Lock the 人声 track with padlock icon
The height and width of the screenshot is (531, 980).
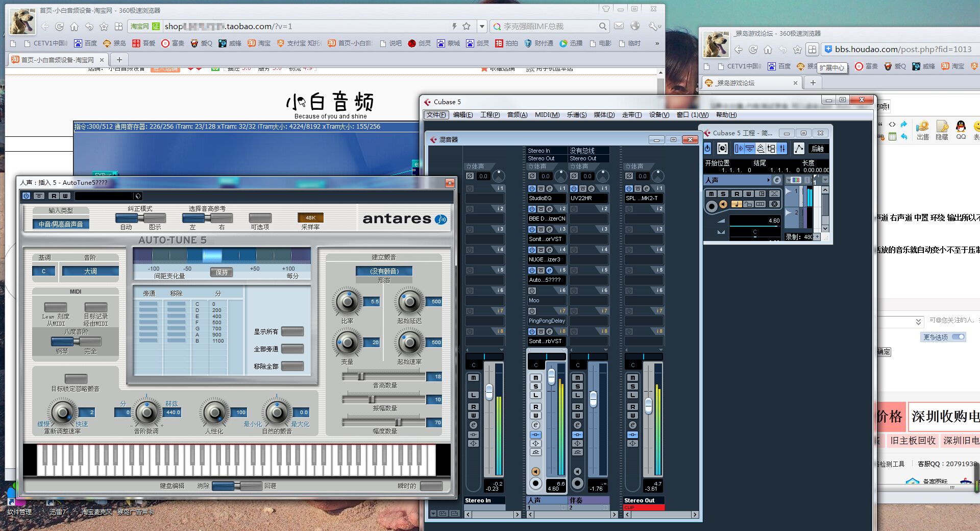pos(748,204)
